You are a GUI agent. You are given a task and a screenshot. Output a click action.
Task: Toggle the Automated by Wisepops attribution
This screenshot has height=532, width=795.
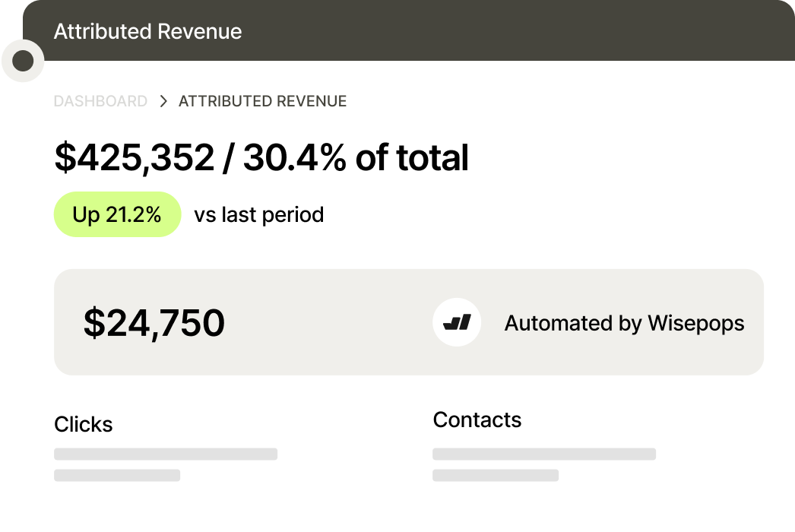(x=624, y=322)
